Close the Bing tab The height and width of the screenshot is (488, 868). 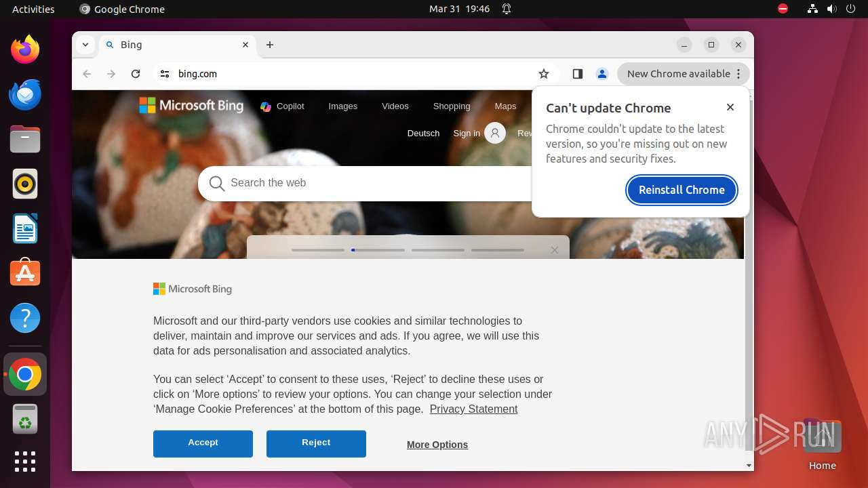point(245,45)
